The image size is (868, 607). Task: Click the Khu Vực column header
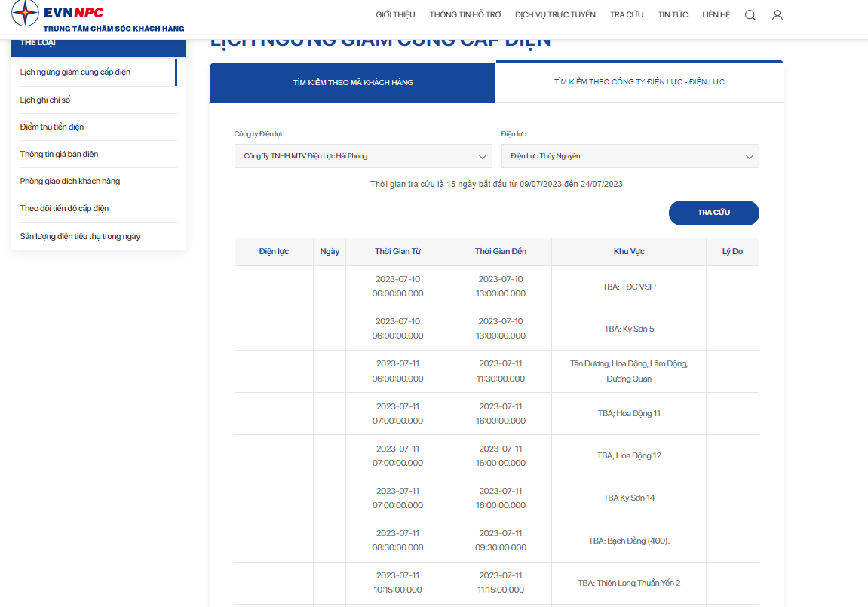(629, 251)
